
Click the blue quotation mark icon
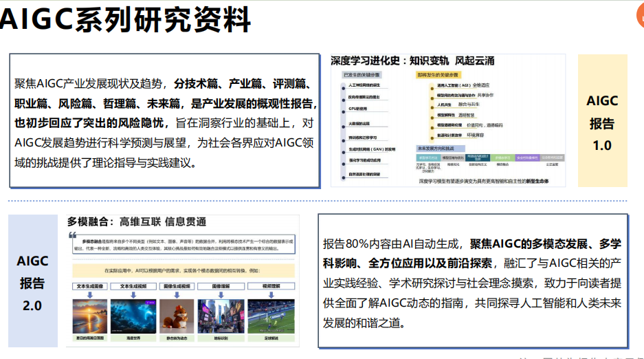click(73, 235)
